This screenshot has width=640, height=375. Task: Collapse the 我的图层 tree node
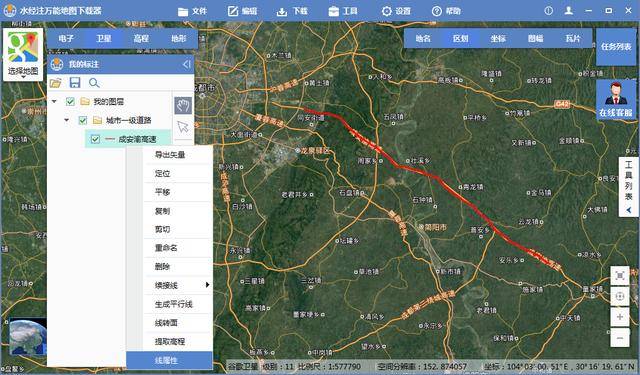point(54,101)
